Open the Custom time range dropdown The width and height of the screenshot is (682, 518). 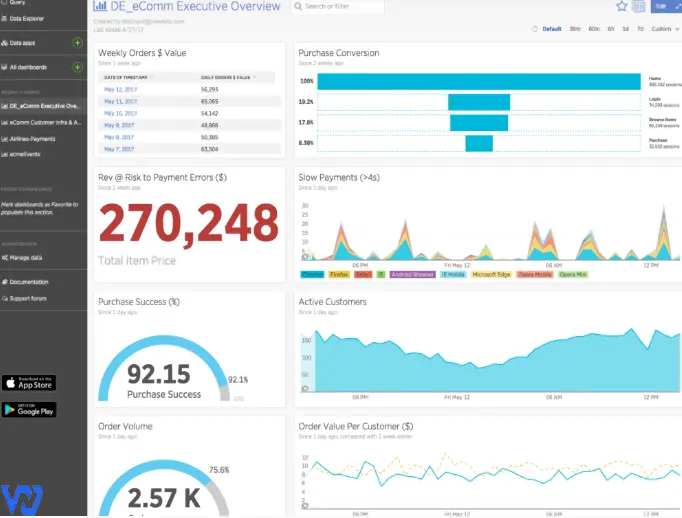665,29
